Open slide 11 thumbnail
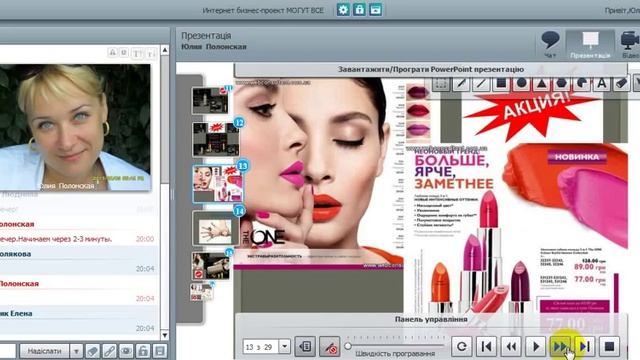Viewport: 640px width, 360px height. click(210, 100)
